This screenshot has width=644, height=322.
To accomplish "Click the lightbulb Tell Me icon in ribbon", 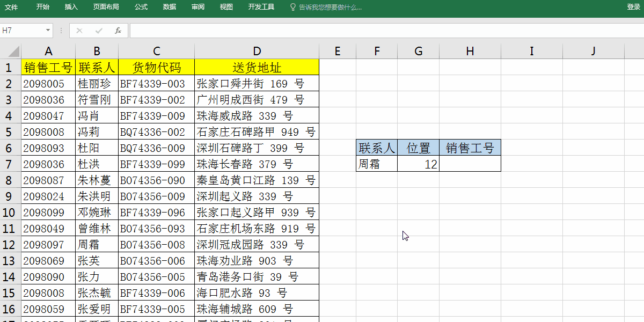I will click(x=292, y=8).
